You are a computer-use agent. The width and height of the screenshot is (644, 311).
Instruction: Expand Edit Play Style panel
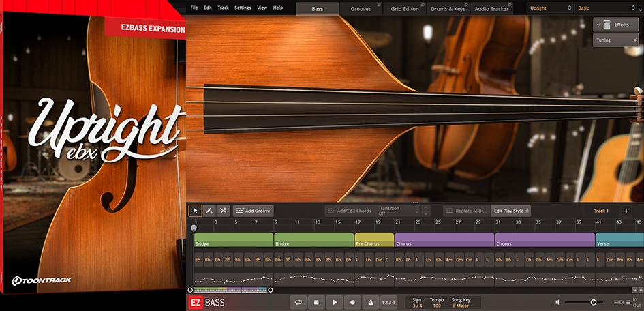pos(511,211)
